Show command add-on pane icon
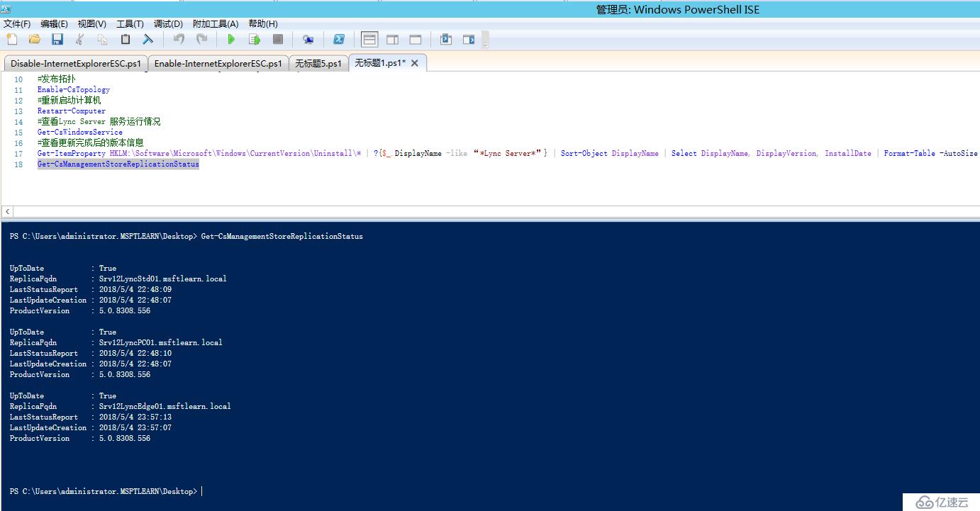980x511 pixels. click(469, 40)
